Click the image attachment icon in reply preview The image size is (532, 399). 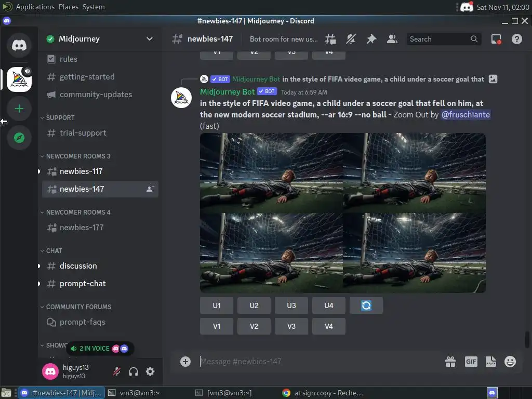pos(493,79)
